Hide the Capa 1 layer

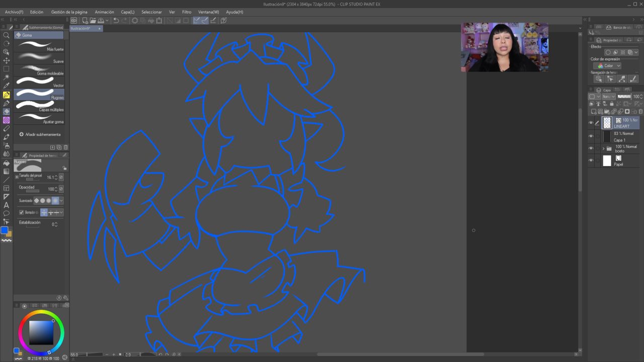click(591, 136)
